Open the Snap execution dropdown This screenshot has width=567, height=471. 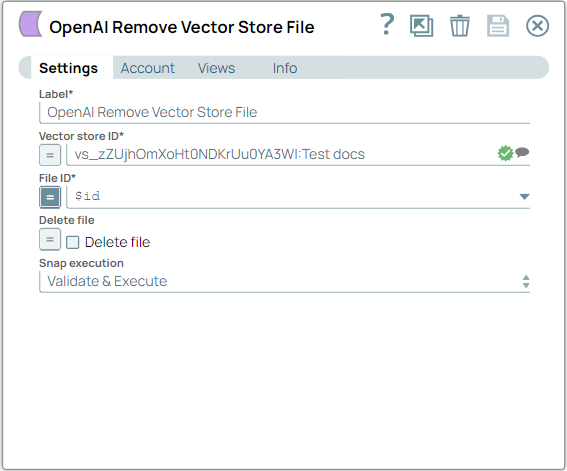click(x=285, y=281)
